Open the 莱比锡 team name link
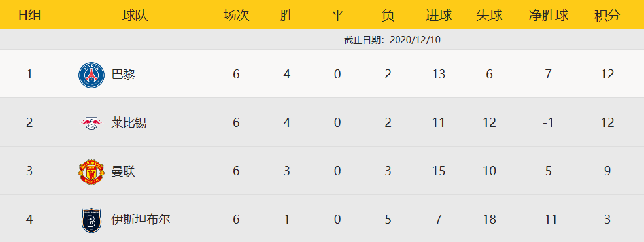This screenshot has width=644, height=242. 129,123
